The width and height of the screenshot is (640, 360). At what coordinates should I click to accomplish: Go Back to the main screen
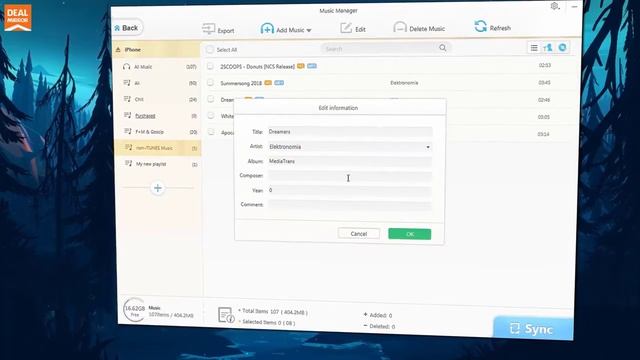click(x=127, y=28)
